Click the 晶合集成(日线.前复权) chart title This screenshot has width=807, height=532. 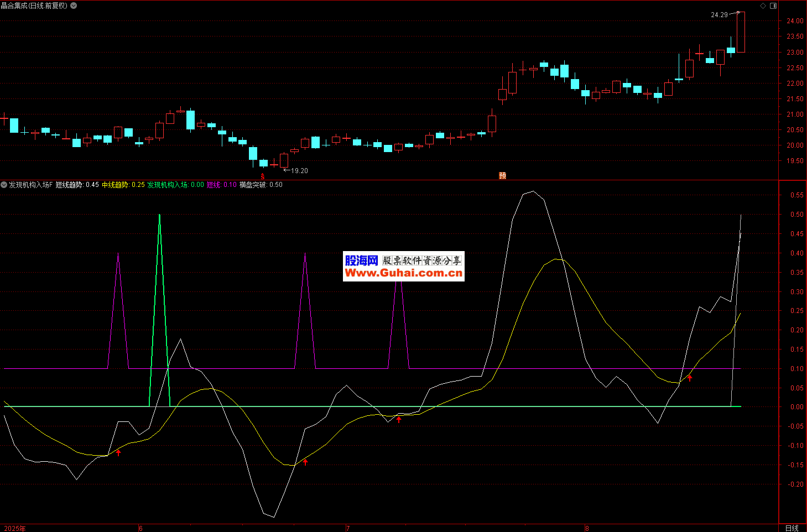[x=34, y=6]
